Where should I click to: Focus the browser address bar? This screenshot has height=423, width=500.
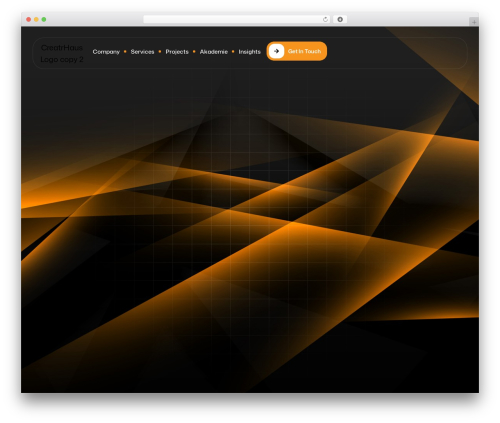coord(236,20)
